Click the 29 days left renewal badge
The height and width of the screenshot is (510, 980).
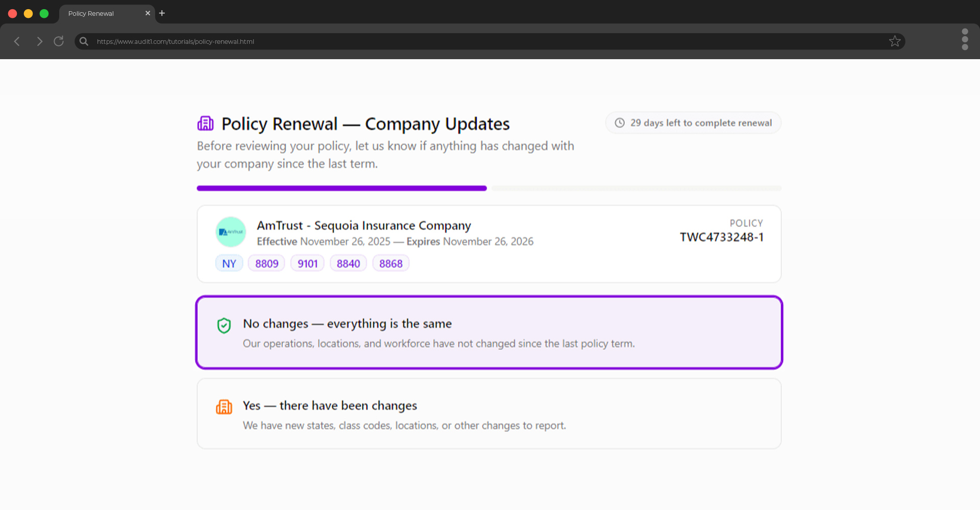[x=693, y=122]
